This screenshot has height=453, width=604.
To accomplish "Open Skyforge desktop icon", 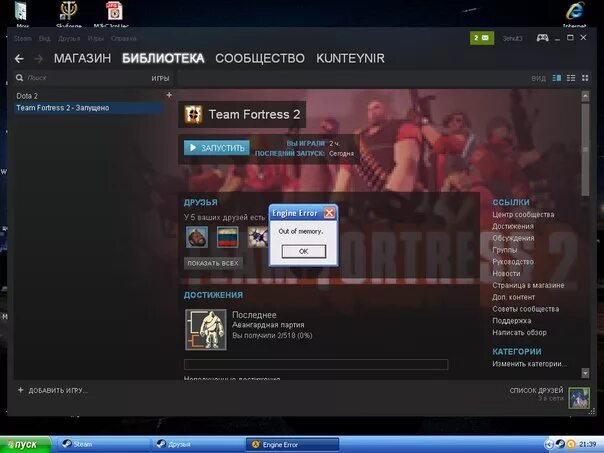I will 69,11.
